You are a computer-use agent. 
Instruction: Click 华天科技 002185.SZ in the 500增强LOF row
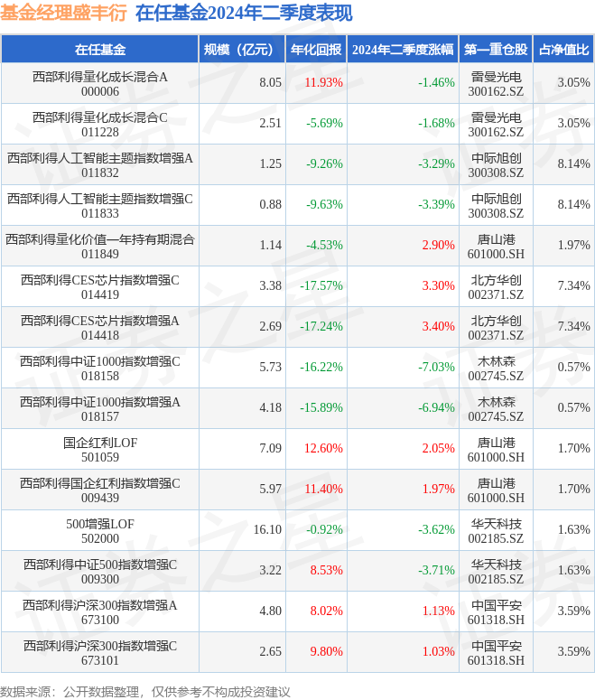click(x=496, y=531)
